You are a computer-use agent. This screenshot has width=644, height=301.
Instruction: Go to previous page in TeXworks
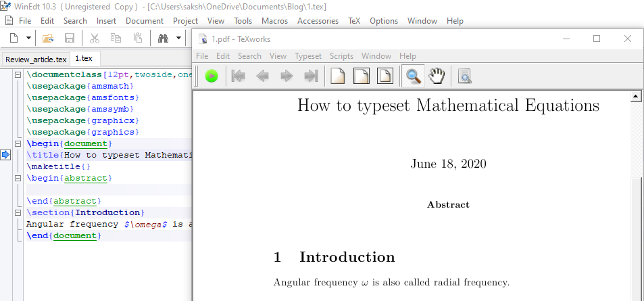click(x=262, y=76)
